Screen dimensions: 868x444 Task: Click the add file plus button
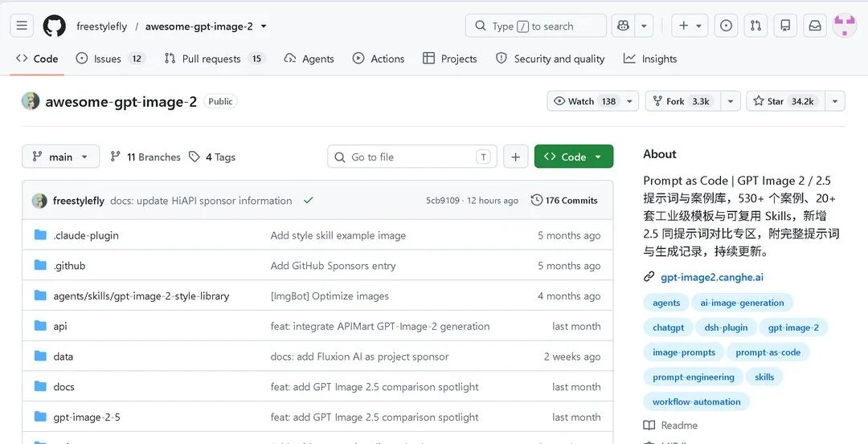click(x=515, y=157)
